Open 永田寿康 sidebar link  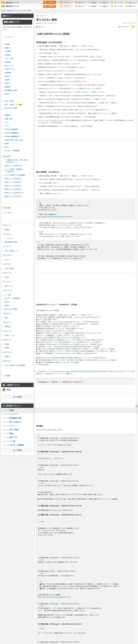(8, 73)
